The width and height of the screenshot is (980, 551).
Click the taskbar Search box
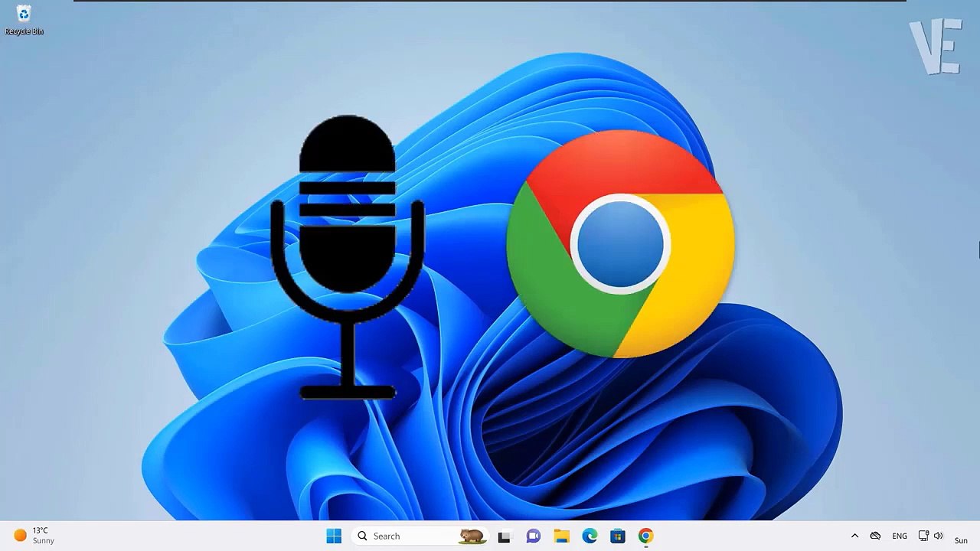[420, 536]
